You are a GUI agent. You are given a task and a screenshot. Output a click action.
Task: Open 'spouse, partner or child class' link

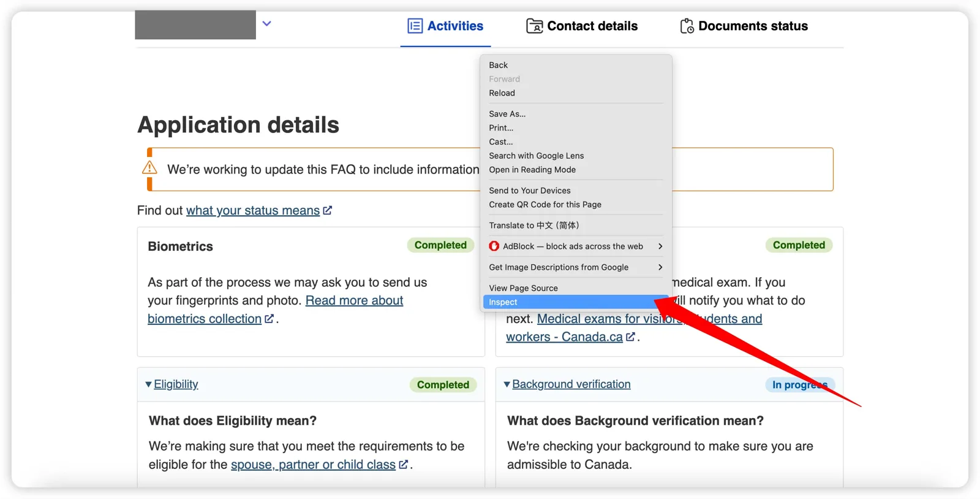click(313, 465)
